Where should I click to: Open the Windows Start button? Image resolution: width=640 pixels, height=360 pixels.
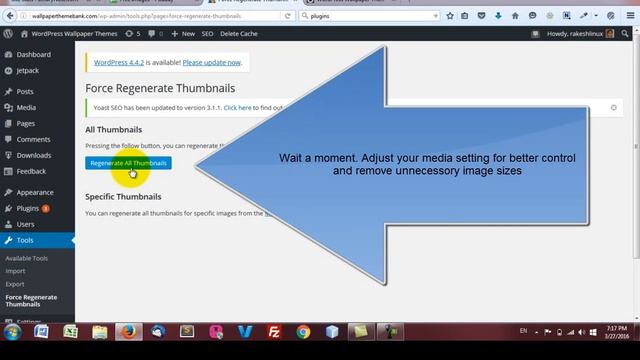[x=13, y=332]
